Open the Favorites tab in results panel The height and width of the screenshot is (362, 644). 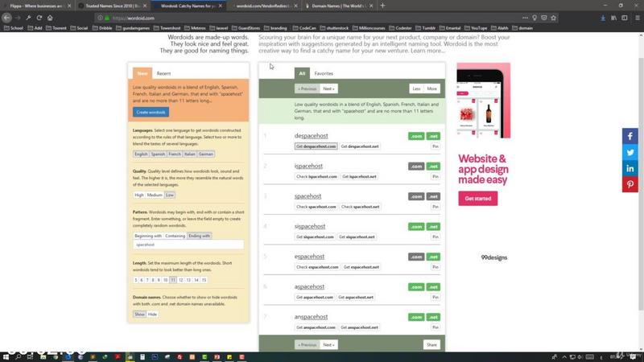[324, 73]
